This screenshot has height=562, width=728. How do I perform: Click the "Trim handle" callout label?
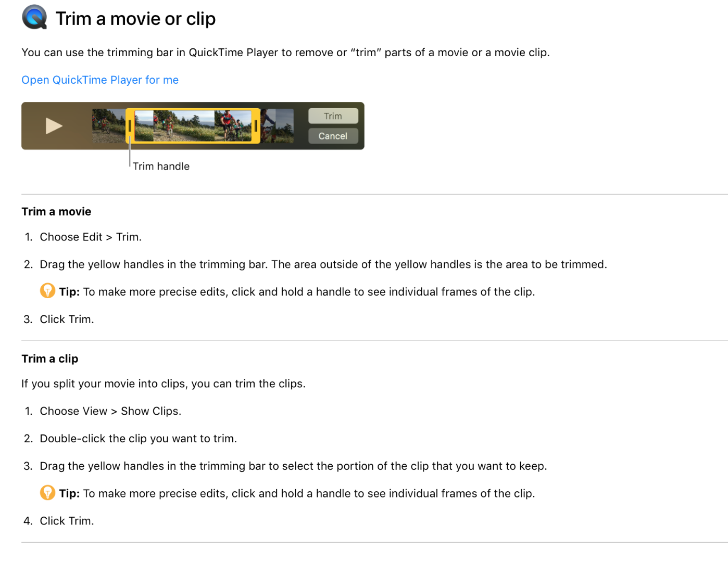click(x=161, y=167)
